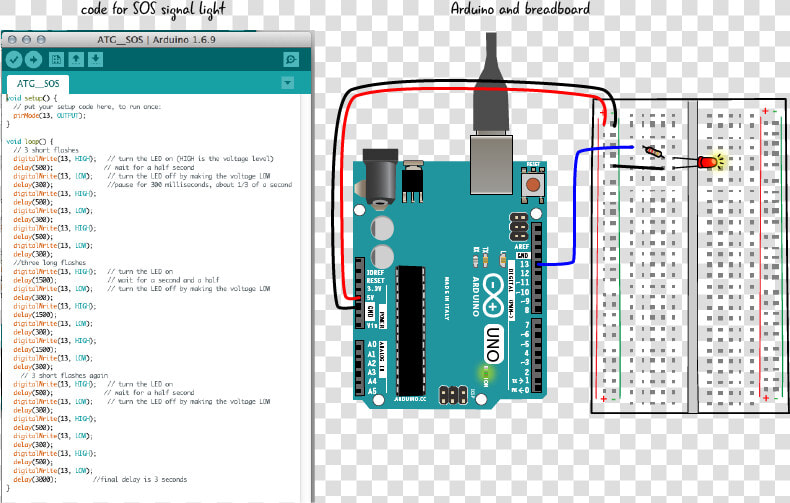Click the 'void loop() {' line
Viewport: 790px width, 503px height.
click(x=30, y=142)
